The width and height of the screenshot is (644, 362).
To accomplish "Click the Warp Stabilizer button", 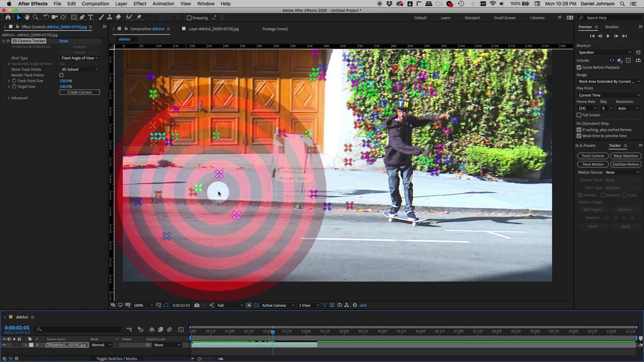I will (625, 156).
